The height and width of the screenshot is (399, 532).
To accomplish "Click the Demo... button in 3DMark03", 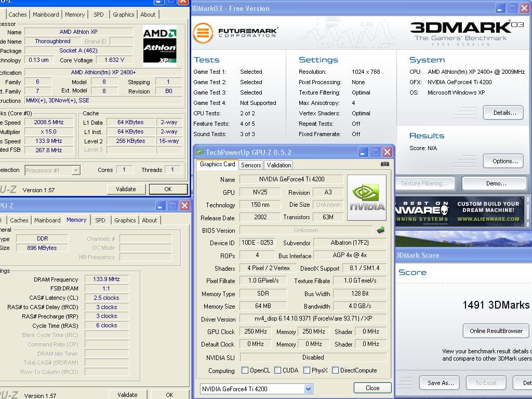I will tap(495, 183).
